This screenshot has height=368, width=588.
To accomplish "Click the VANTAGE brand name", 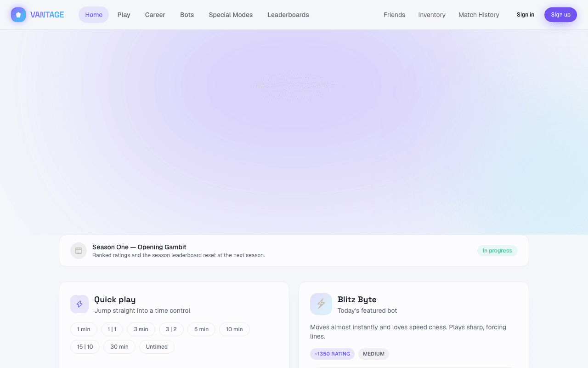I will [x=47, y=15].
